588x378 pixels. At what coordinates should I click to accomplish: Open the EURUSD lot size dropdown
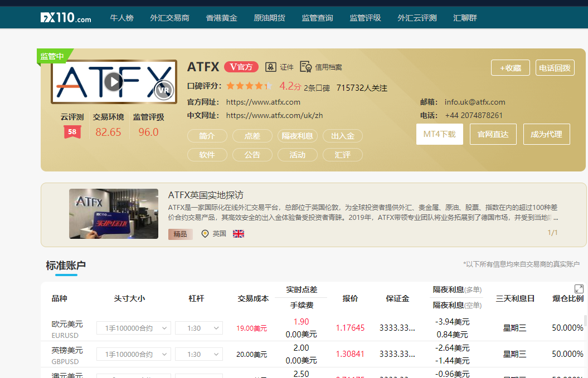coord(134,328)
